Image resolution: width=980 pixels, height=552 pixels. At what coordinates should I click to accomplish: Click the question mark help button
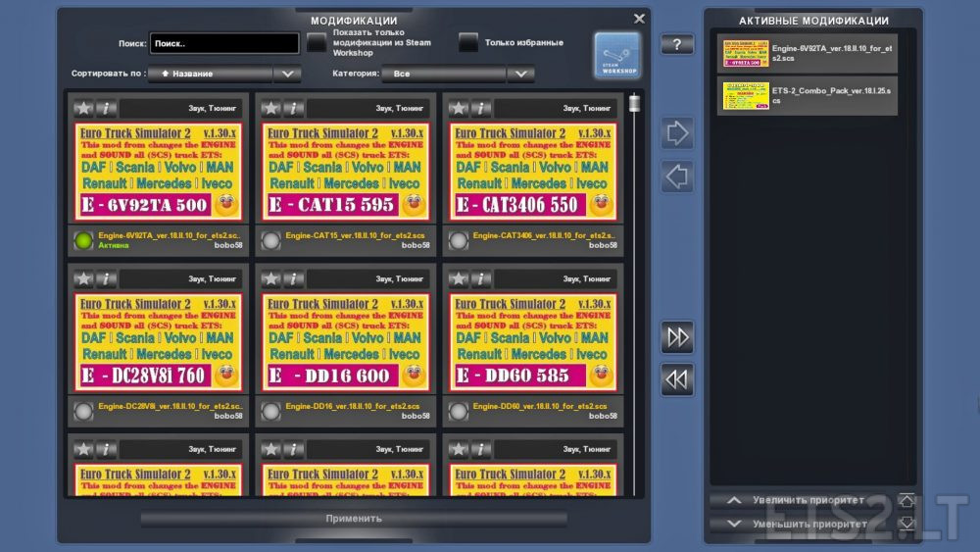coord(676,44)
